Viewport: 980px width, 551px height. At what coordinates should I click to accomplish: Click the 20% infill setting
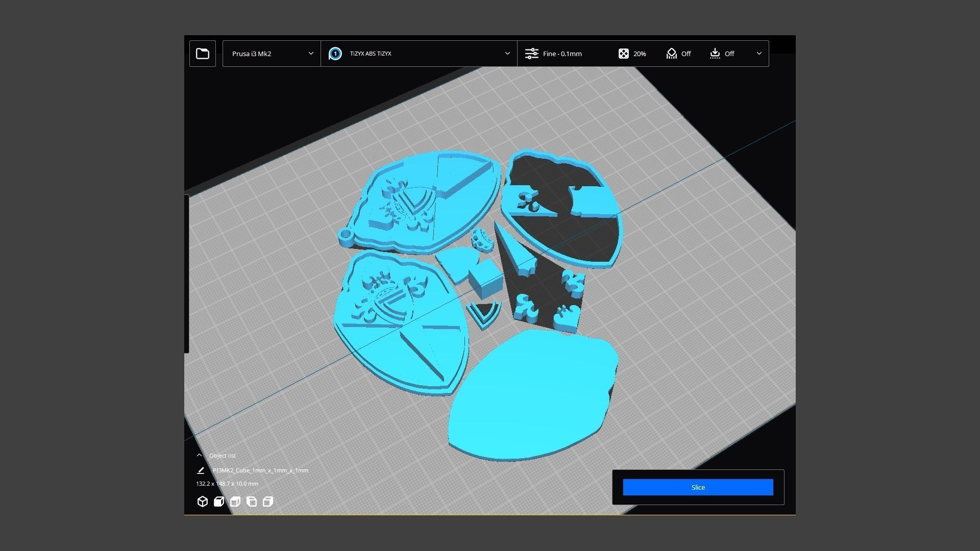point(632,54)
